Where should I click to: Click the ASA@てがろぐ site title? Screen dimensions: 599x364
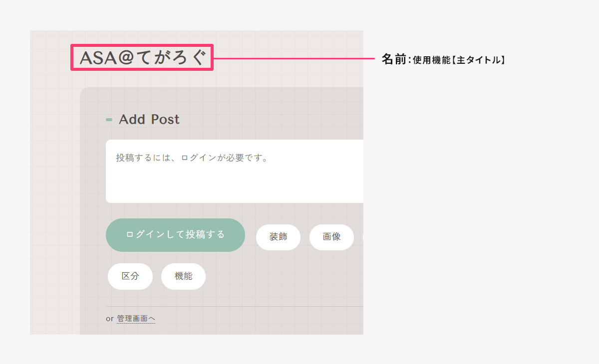pos(142,58)
